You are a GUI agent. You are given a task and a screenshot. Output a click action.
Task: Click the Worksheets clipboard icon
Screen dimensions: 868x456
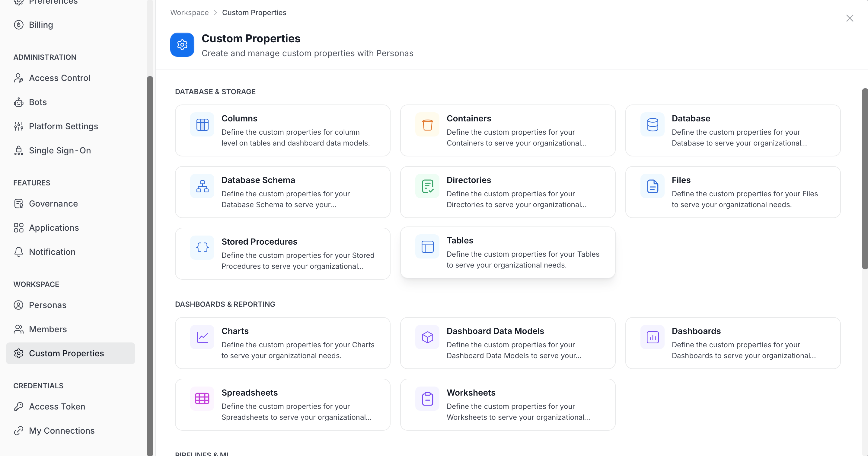pos(427,399)
